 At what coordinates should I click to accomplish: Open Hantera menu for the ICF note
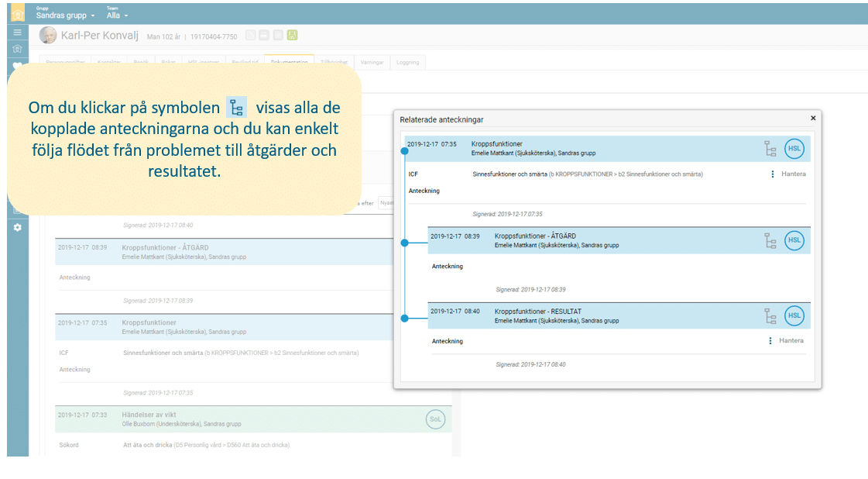pos(788,174)
